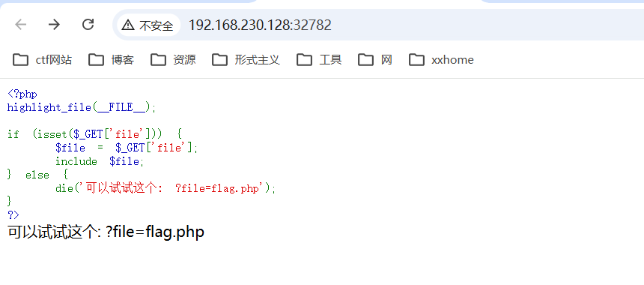This screenshot has height=285, width=644.
Task: Click the <?php opening tag line
Action: [22, 94]
